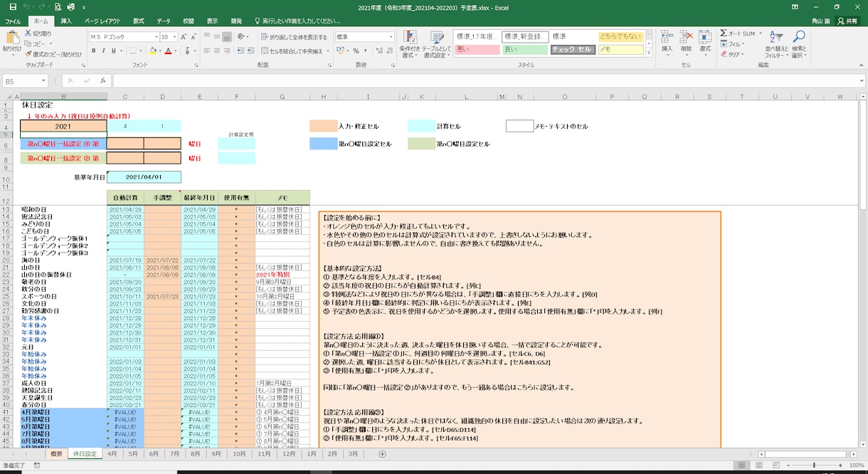The height and width of the screenshot is (474, 868).
Task: Open the Page Layout (ページレイアウト) tab
Action: [x=102, y=21]
